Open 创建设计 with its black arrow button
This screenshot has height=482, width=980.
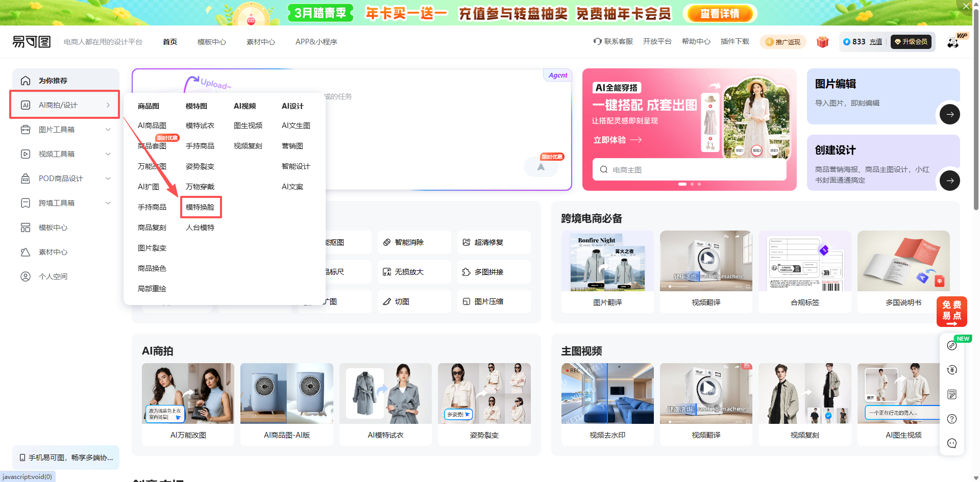click(x=949, y=181)
